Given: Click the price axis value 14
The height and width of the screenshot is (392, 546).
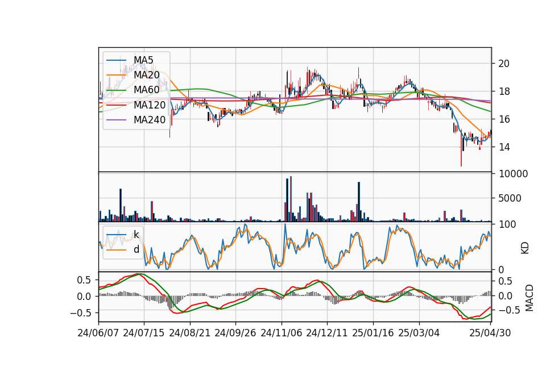Looking at the screenshot, I should click(x=504, y=147).
